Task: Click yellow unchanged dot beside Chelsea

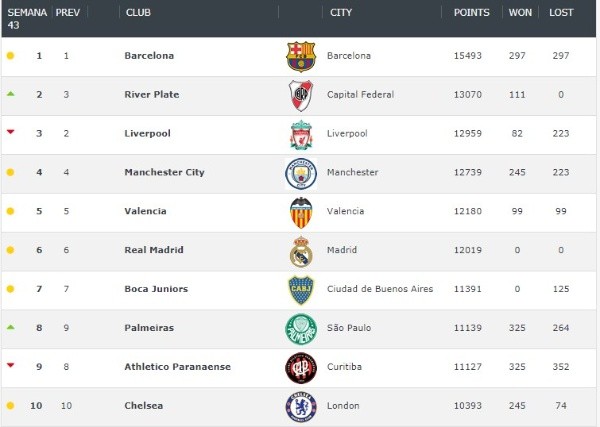Action: coord(10,406)
